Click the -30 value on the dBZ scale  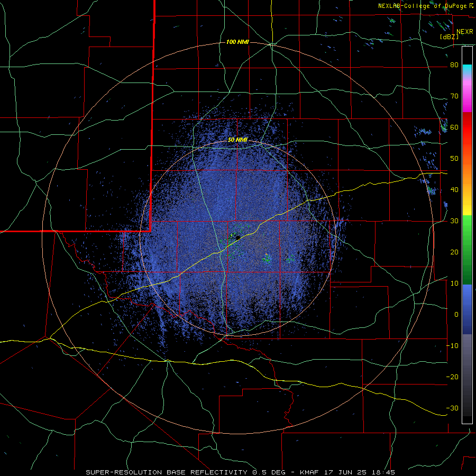[x=452, y=408]
